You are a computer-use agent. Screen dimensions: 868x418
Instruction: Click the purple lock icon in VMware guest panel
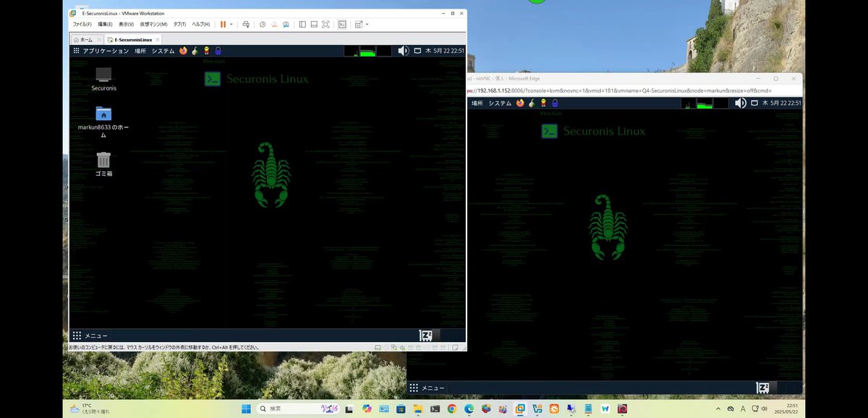218,51
